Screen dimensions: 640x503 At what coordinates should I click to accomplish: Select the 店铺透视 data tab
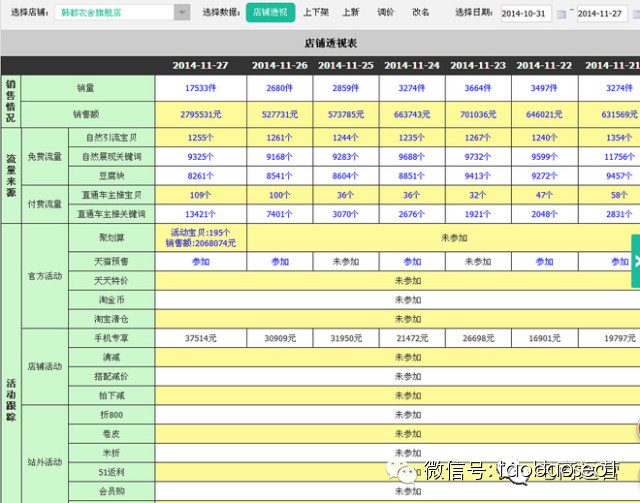point(270,12)
